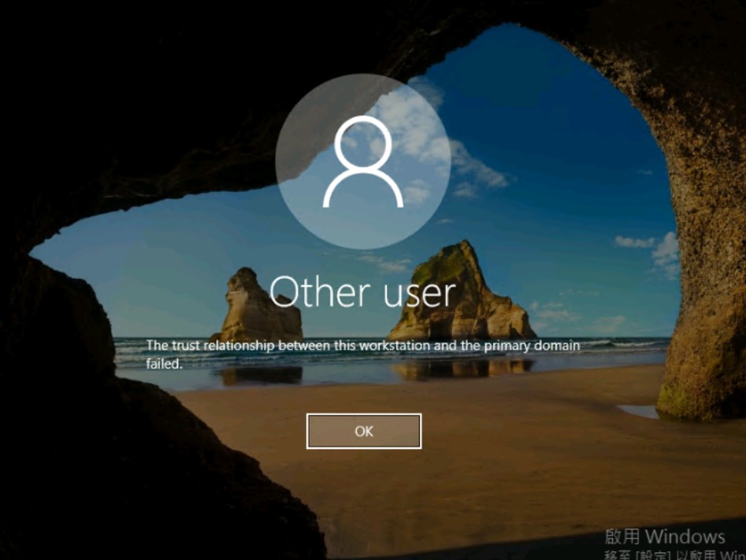This screenshot has height=560, width=746.
Task: Click the small tide pool on sand
Action: pyautogui.click(x=637, y=411)
